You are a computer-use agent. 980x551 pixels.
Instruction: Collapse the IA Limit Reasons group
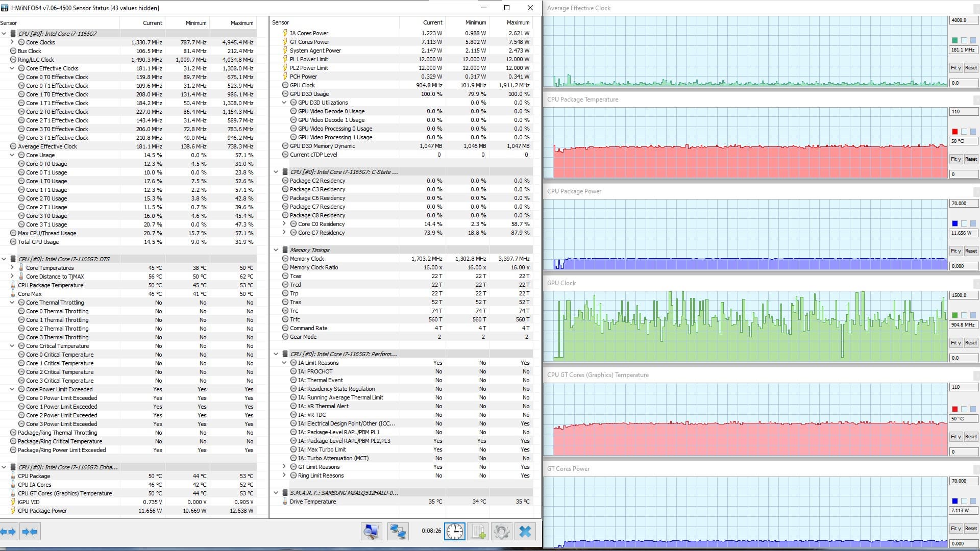284,363
